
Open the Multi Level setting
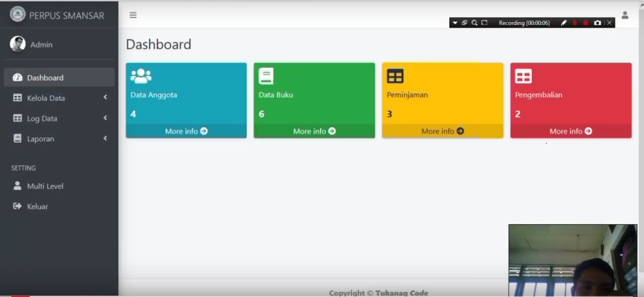click(45, 186)
